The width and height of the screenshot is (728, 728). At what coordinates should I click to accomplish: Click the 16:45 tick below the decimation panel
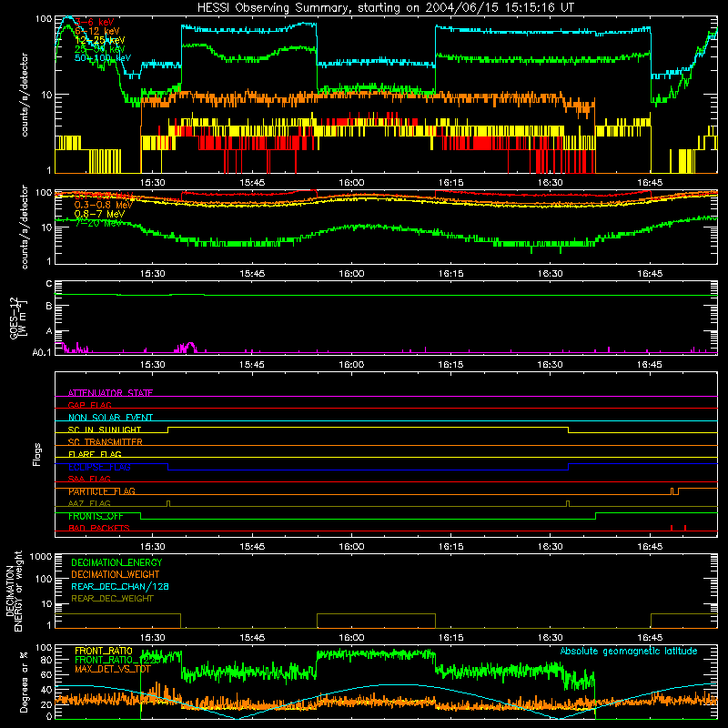650,638
